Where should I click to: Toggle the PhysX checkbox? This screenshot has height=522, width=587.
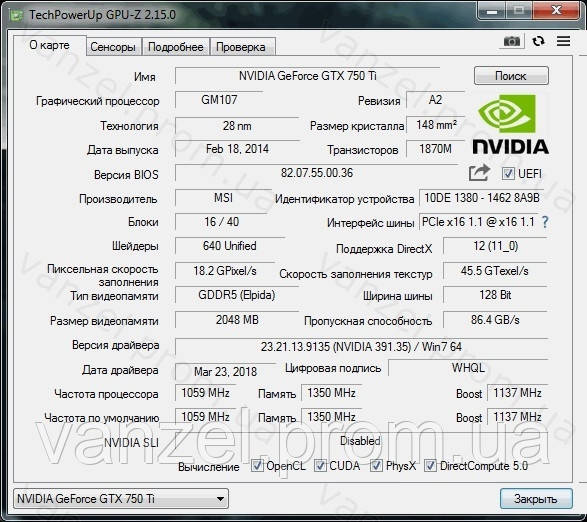(x=376, y=465)
